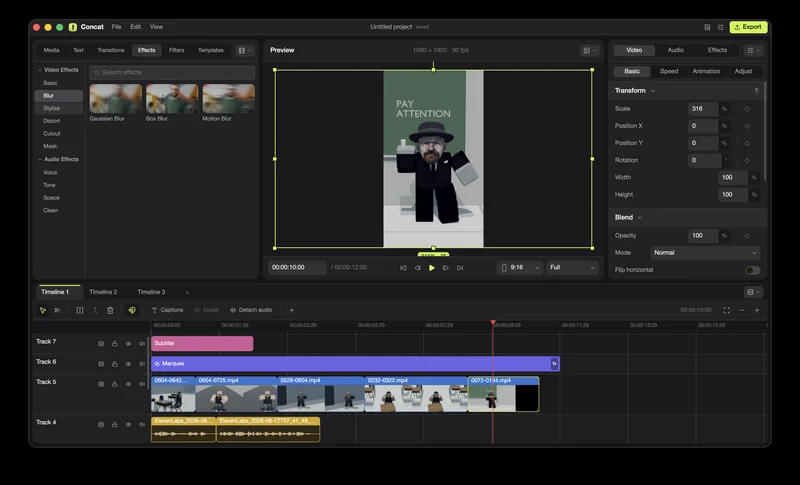Viewport: 800px width, 485px height.
Task: Mute Track 5 audio
Action: click(142, 384)
